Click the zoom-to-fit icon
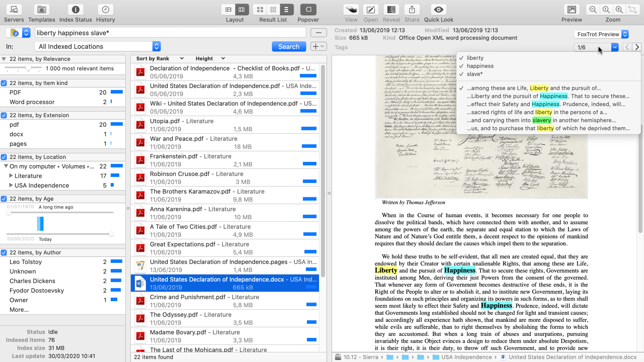 [632, 10]
